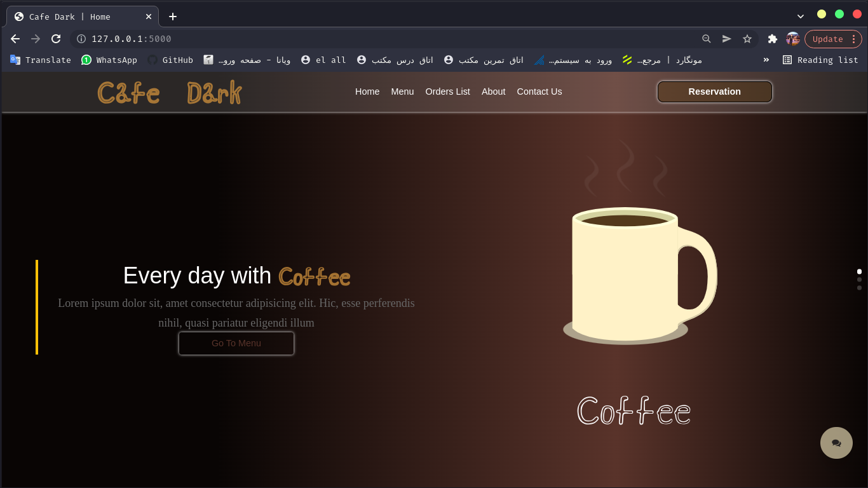
Task: Open the Translate bookmark
Action: [40, 60]
